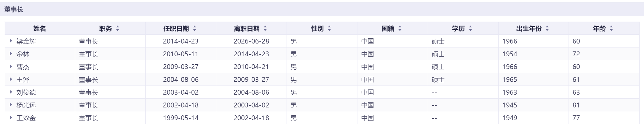Expand the 王锋 row arrow
The height and width of the screenshot is (126, 644).
tap(11, 79)
